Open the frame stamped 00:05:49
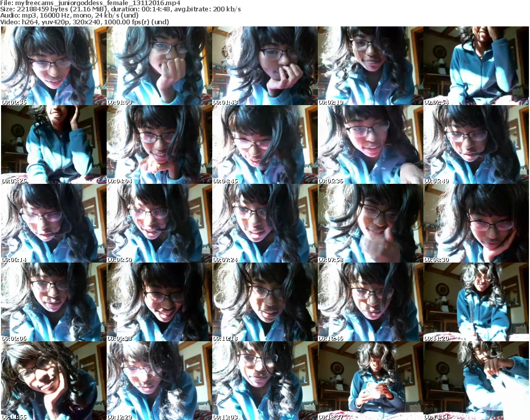The height and width of the screenshot is (420, 530). tap(476, 144)
